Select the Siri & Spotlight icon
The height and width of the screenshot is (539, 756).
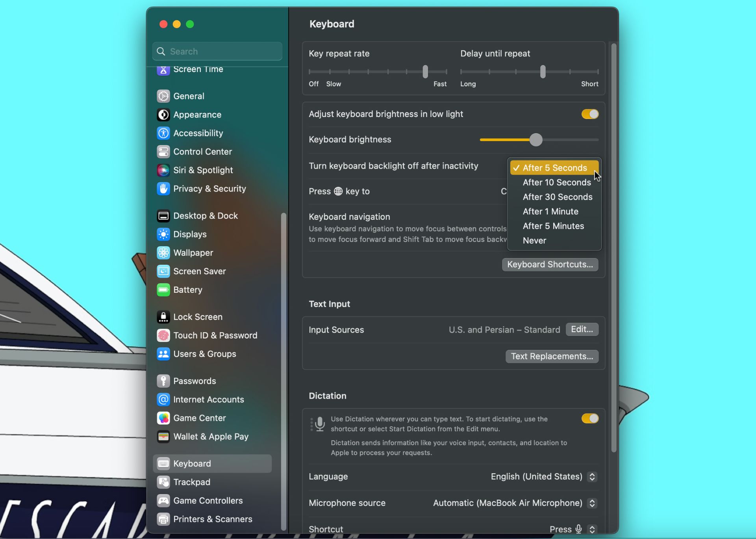tap(163, 170)
